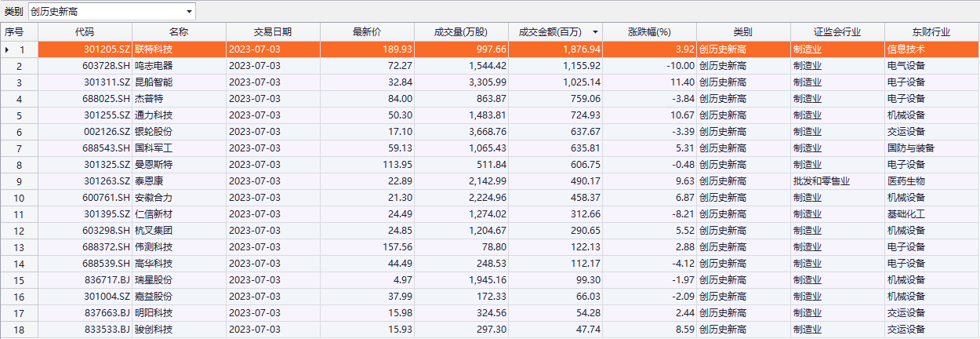This screenshot has width=980, height=339.
Task: Click the 涨跌幅(%) column header
Action: pyautogui.click(x=650, y=32)
